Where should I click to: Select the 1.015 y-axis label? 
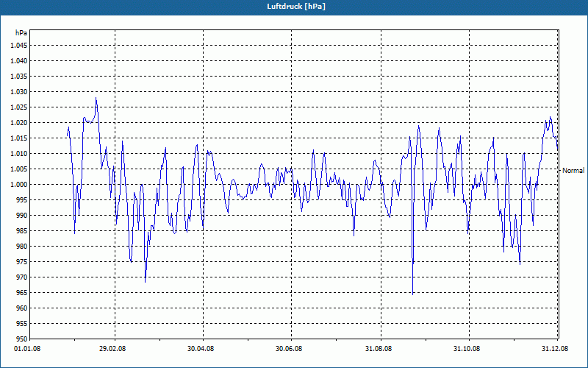pos(19,138)
